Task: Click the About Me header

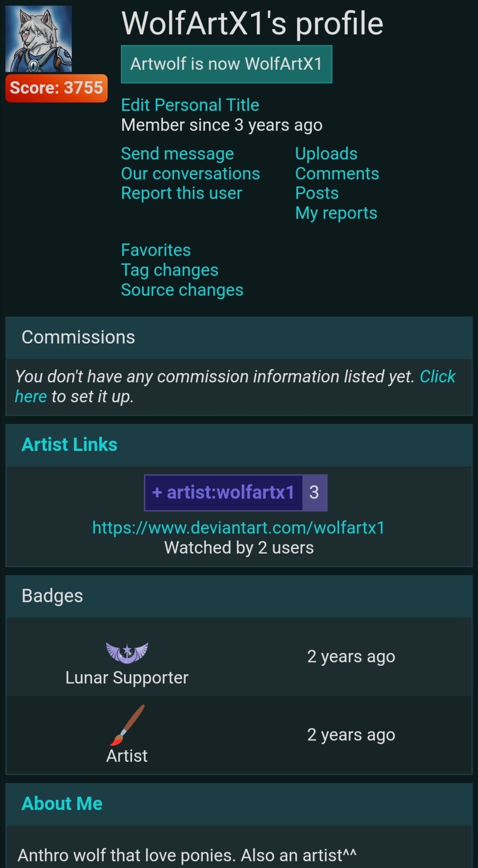Action: point(62,804)
